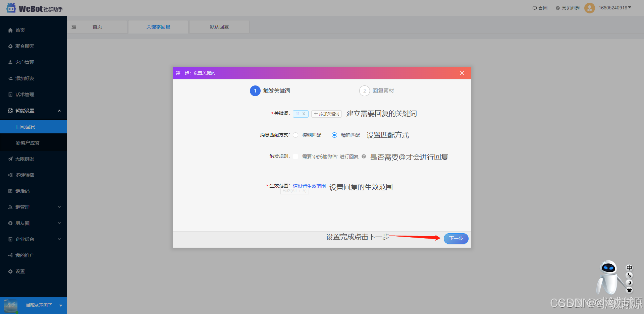Image resolution: width=644 pixels, height=314 pixels.
Task: Open the 多群转播 feature
Action: pos(24,175)
